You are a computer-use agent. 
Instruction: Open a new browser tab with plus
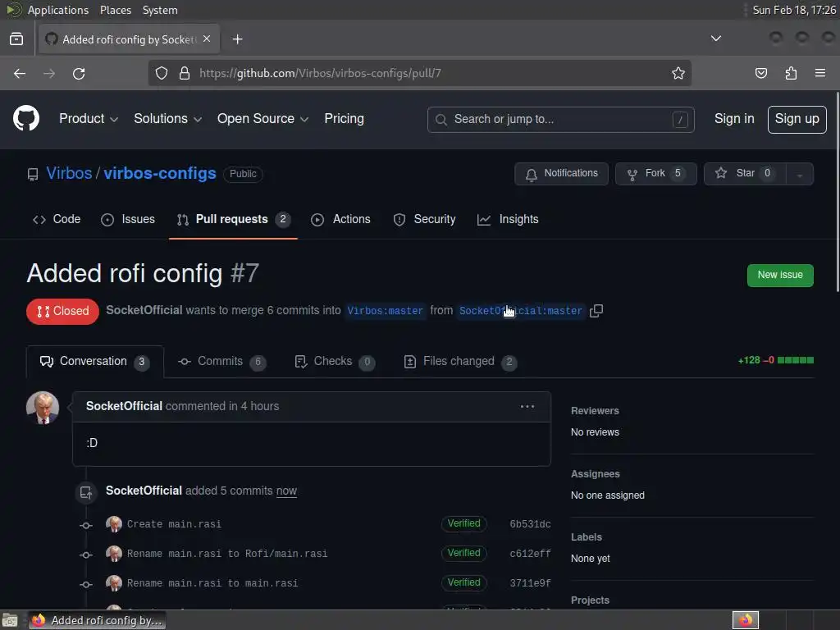pos(237,39)
